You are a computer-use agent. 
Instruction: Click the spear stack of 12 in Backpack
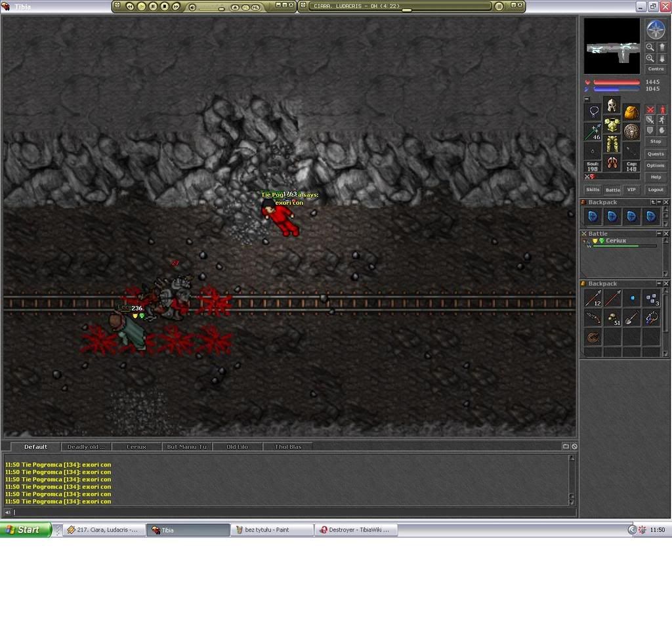pyautogui.click(x=593, y=299)
